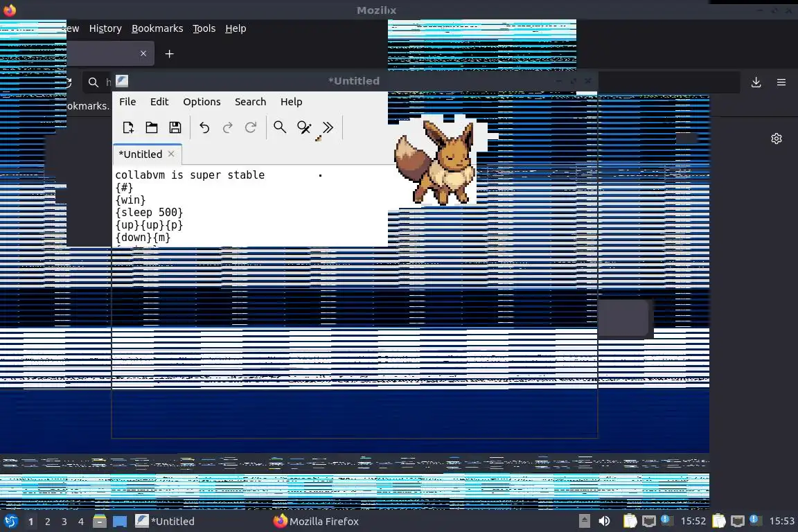
Task: Open a new Firefox tab
Action: [x=170, y=54]
